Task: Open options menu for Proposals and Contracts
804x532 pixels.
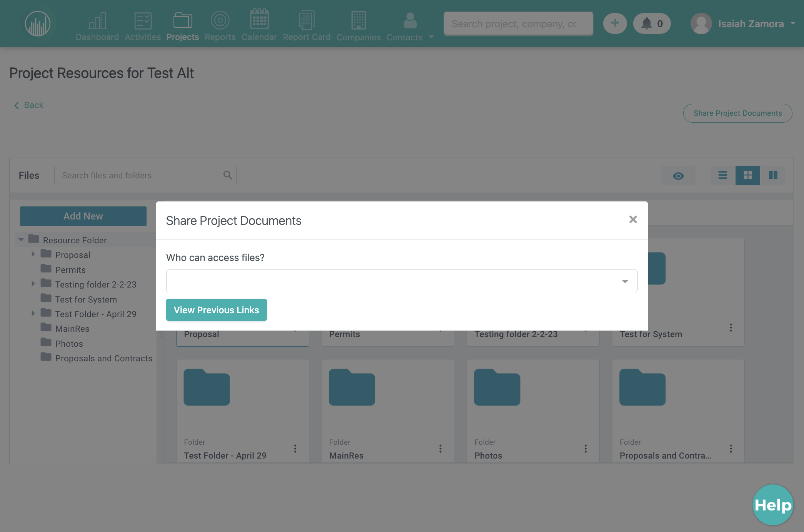Action: point(731,449)
